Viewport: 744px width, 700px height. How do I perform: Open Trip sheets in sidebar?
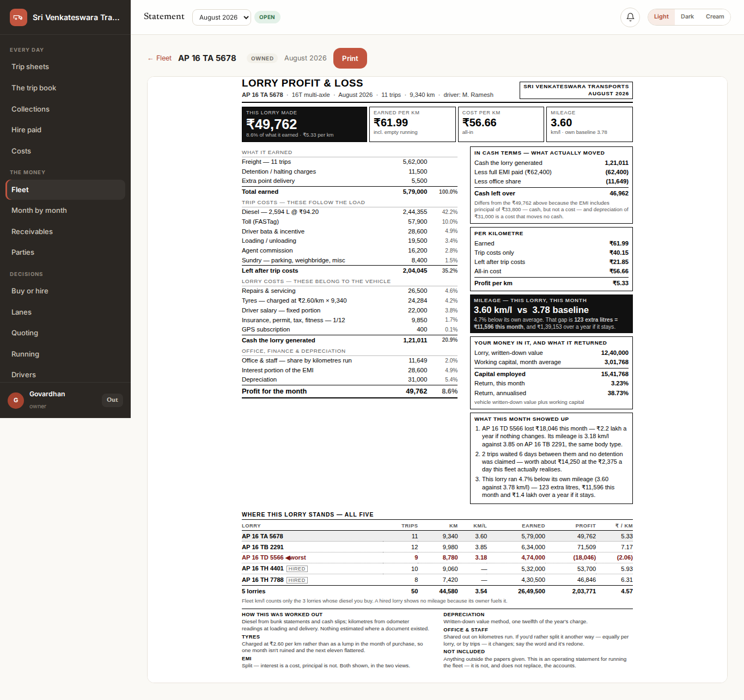[x=65, y=67]
